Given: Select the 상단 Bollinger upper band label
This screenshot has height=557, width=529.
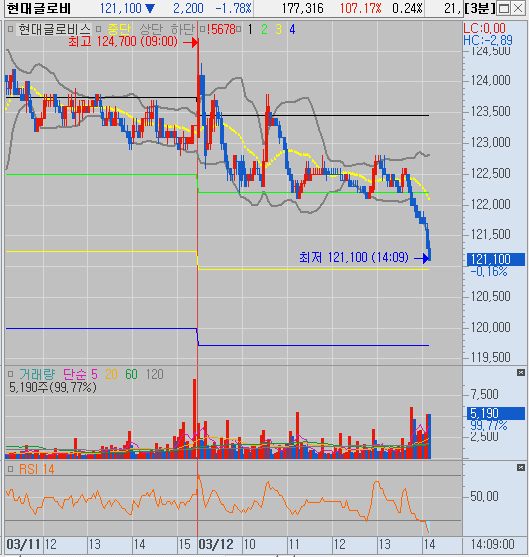Looking at the screenshot, I should point(151,29).
